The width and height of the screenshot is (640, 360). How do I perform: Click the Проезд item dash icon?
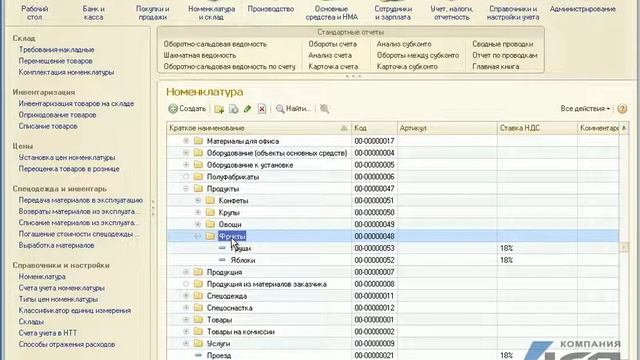click(x=198, y=355)
